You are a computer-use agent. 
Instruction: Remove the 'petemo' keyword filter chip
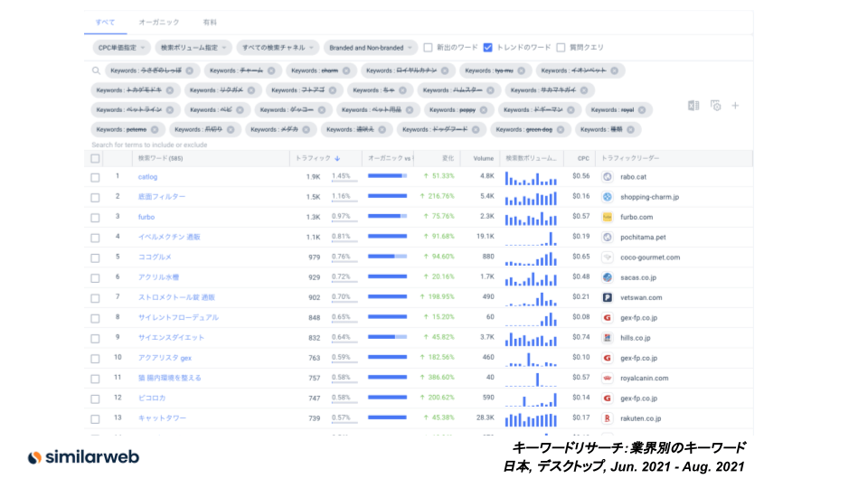(x=155, y=129)
